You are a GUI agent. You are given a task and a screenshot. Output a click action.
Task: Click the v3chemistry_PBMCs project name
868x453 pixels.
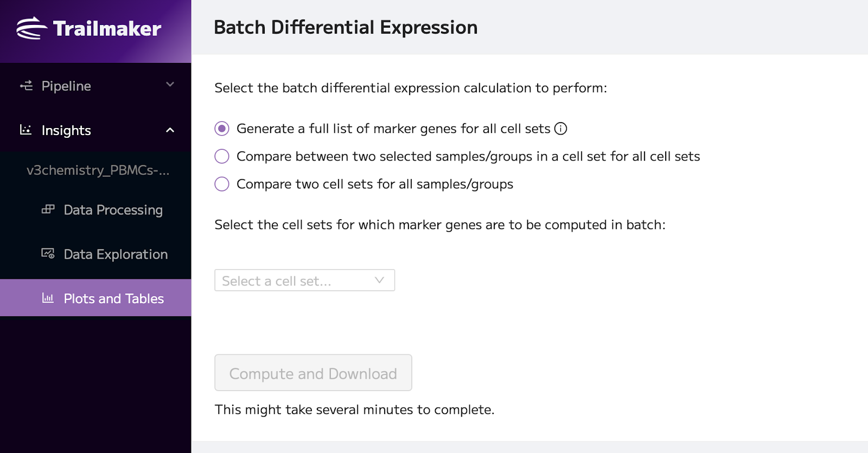point(98,170)
